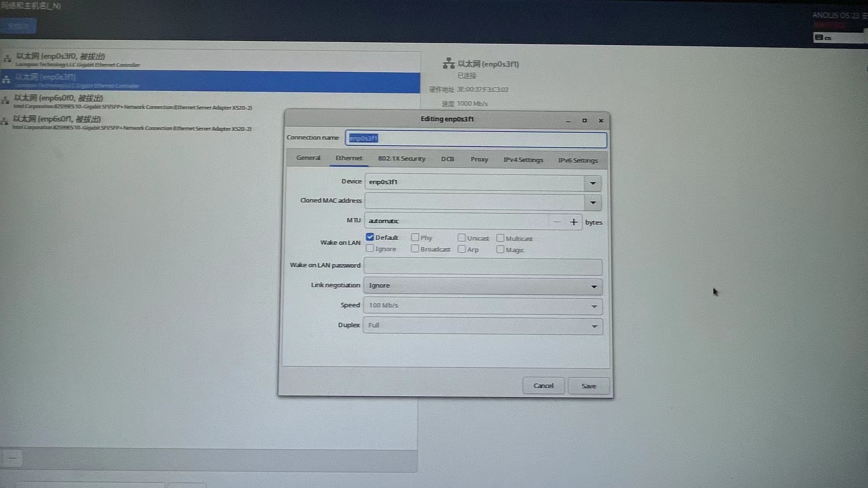Click the enp6s0f0 ethernet adapter icon
Image resolution: width=868 pixels, height=488 pixels.
pos(5,101)
